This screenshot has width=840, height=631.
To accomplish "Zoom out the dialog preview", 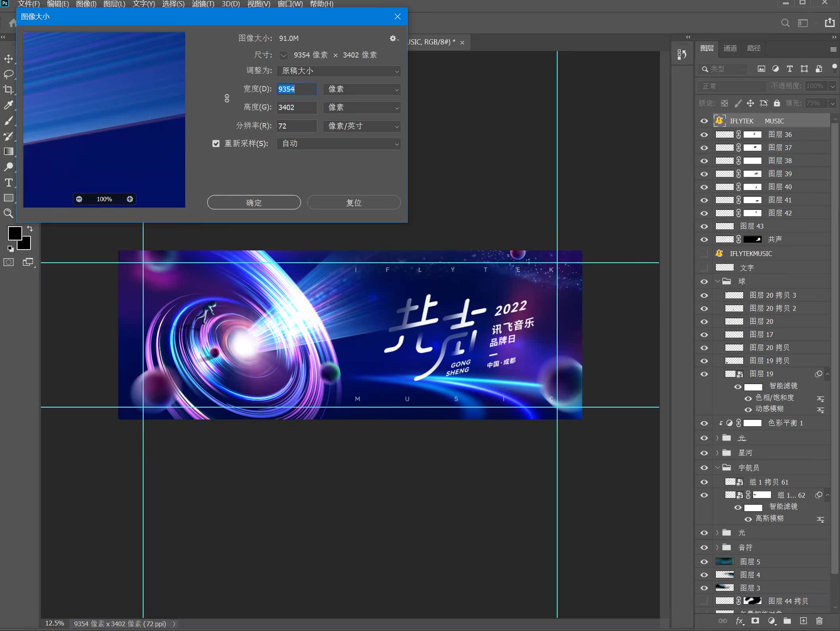I will tap(79, 199).
